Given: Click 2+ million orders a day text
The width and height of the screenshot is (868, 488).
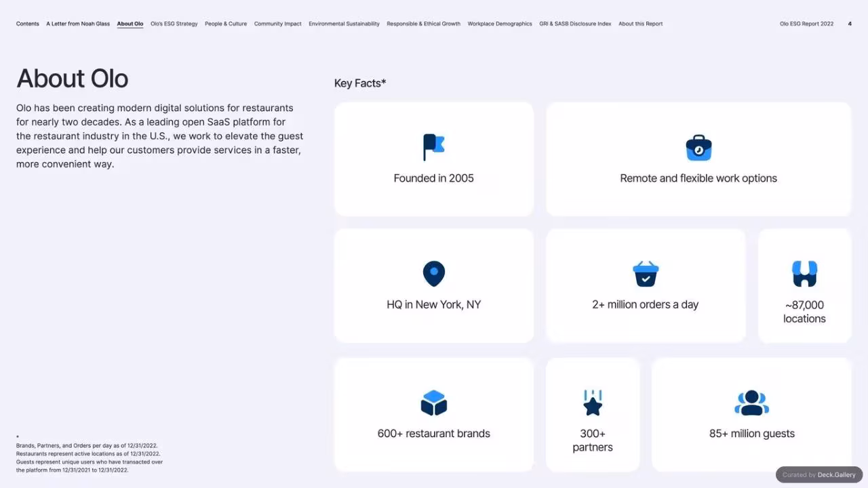Looking at the screenshot, I should (646, 304).
